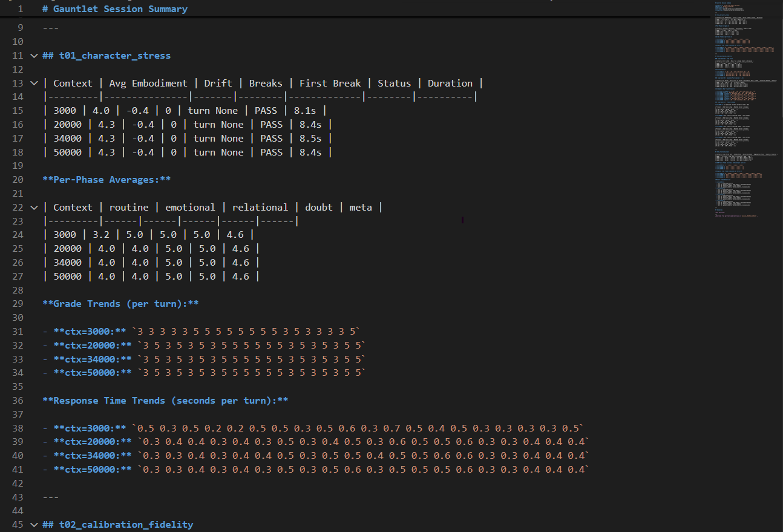Image resolution: width=783 pixels, height=532 pixels.
Task: Click the table divider row on line 23
Action: pos(171,222)
